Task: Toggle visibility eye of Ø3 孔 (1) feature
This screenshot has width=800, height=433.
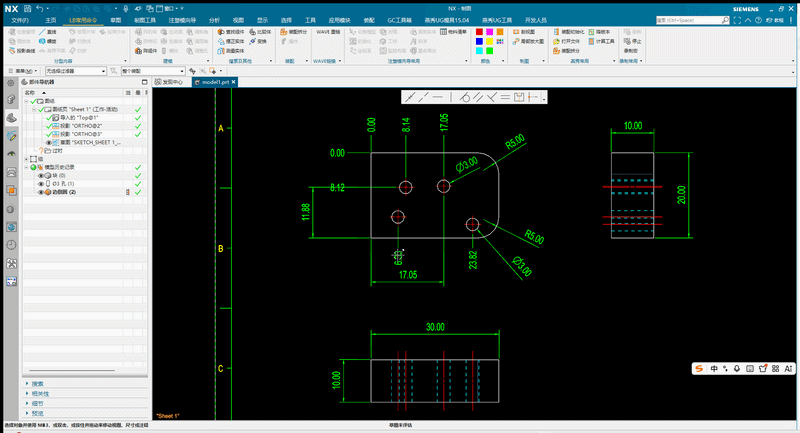Action: 41,184
